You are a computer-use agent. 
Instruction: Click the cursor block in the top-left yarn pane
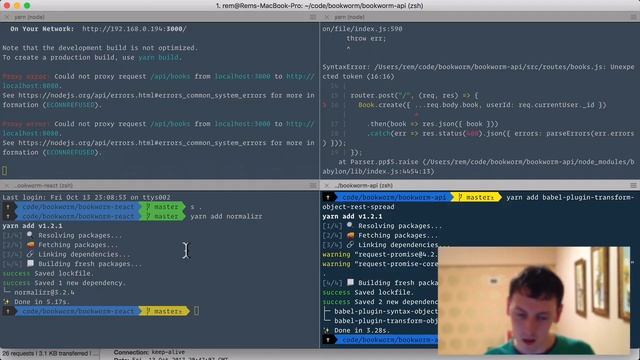click(x=4, y=170)
